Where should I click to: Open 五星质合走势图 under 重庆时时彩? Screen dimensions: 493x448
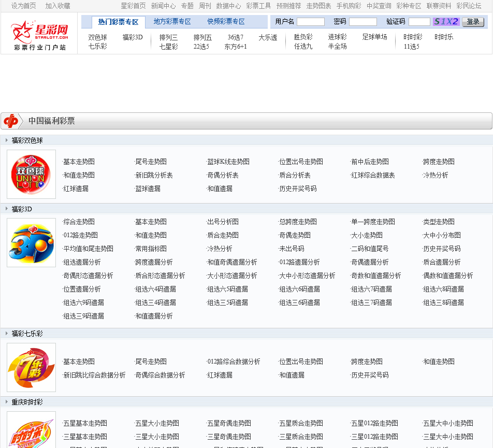(x=301, y=423)
